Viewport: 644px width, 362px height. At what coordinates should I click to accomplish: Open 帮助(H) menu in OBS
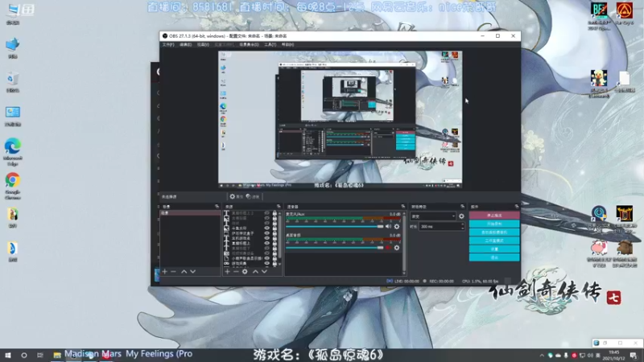click(x=288, y=44)
